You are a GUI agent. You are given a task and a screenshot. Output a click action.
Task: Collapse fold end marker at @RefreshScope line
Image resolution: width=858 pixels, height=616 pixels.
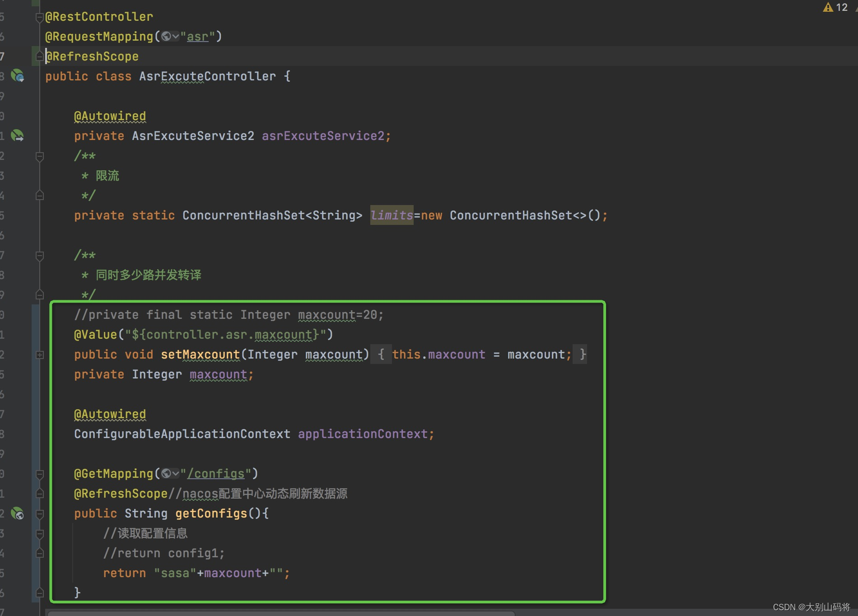tap(39, 56)
